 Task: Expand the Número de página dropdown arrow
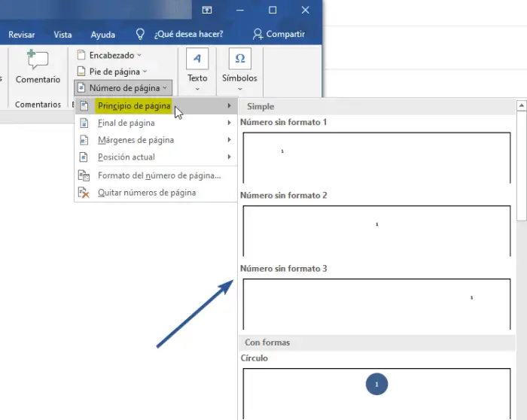[165, 88]
